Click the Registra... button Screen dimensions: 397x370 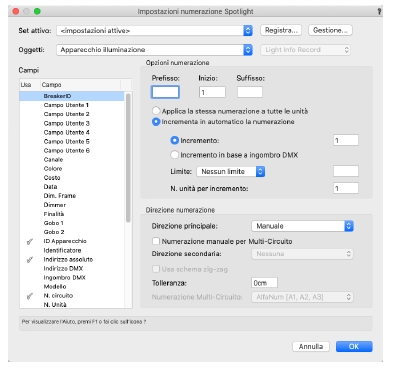(281, 30)
